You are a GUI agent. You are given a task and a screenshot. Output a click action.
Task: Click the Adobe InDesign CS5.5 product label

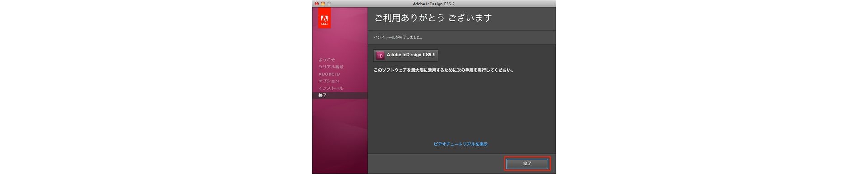(410, 55)
